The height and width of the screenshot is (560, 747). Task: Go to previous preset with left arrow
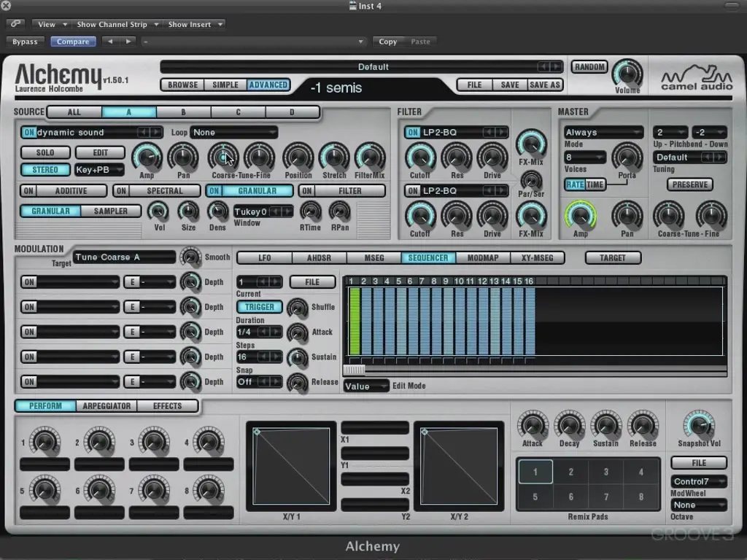coord(110,42)
